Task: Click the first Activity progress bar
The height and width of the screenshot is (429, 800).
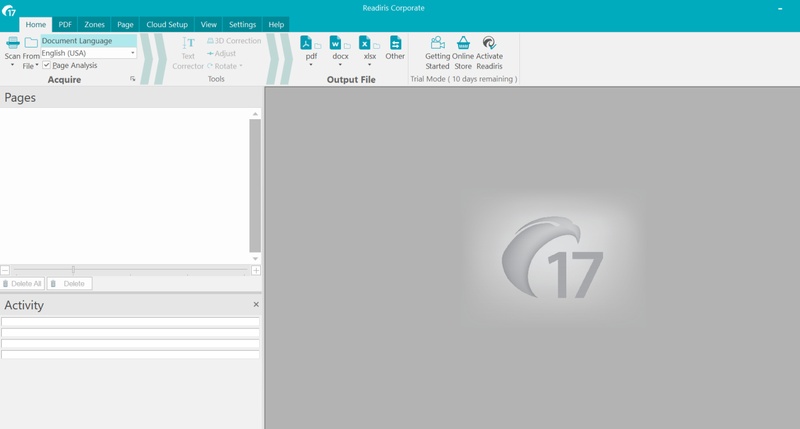Action: click(x=130, y=322)
